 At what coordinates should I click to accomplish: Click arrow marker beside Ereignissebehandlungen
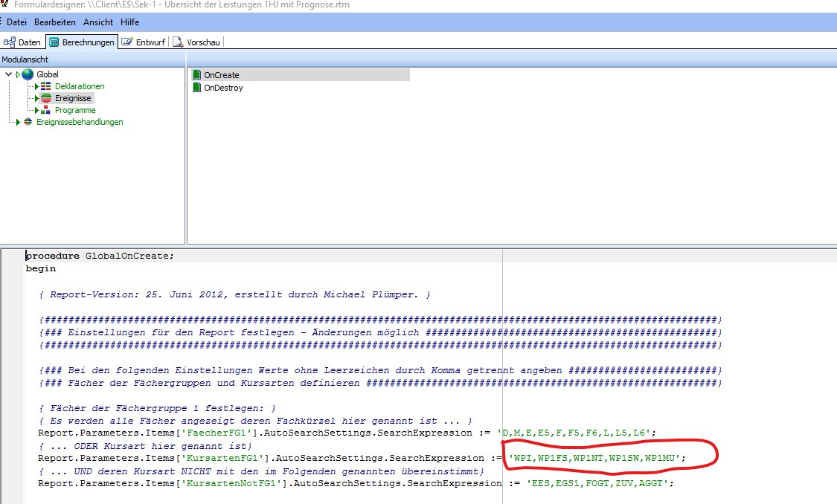[18, 122]
